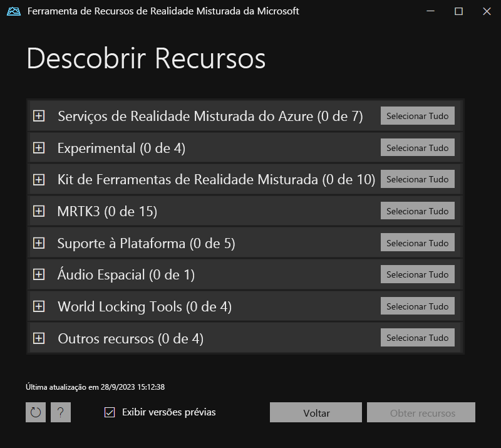Select all Áudio Espacial features
Viewport: 501px width, 448px height.
point(417,274)
